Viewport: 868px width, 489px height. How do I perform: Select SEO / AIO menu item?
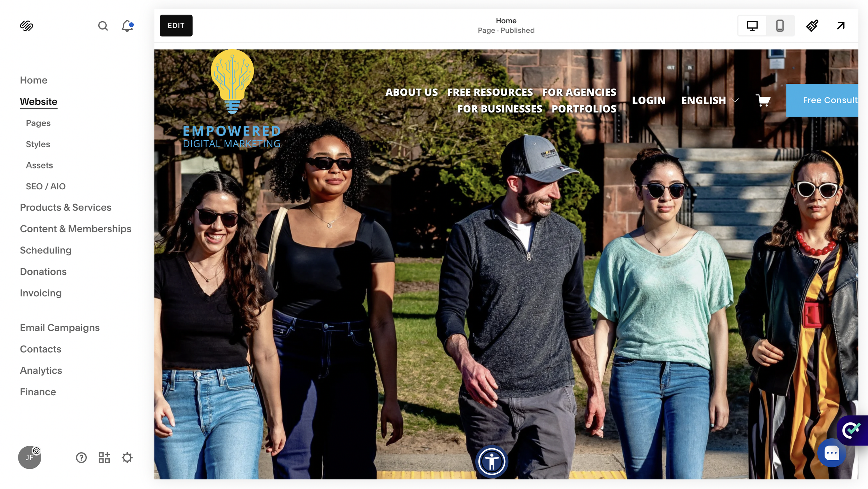pos(45,187)
